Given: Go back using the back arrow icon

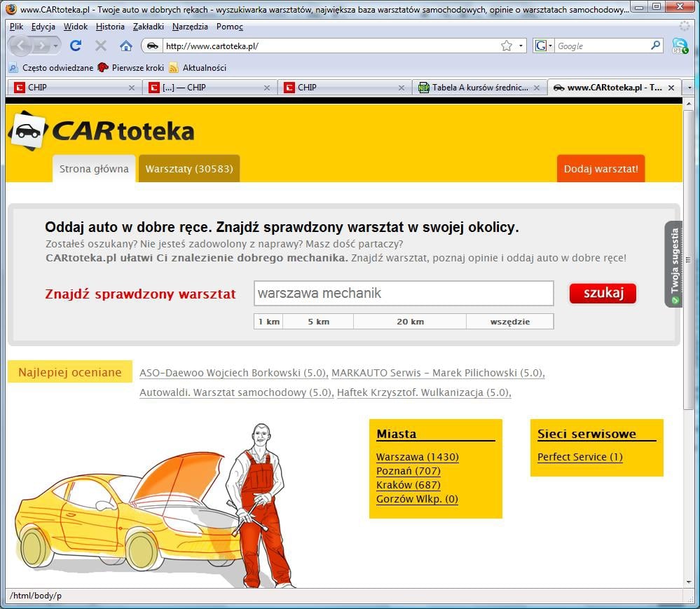Looking at the screenshot, I should (x=21, y=45).
